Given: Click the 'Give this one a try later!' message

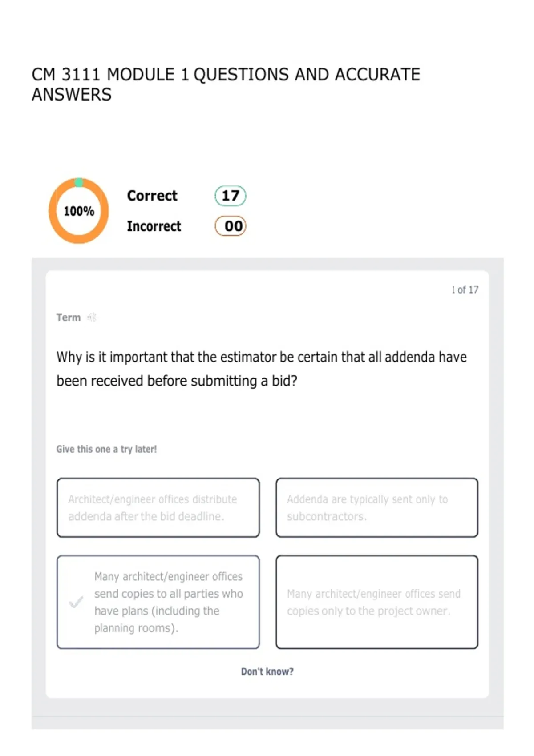Looking at the screenshot, I should [106, 449].
